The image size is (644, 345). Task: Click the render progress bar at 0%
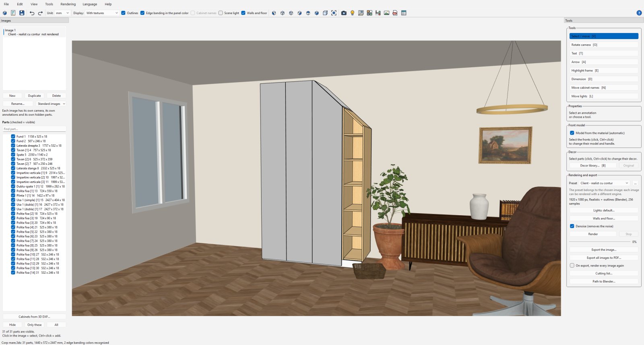pos(599,242)
